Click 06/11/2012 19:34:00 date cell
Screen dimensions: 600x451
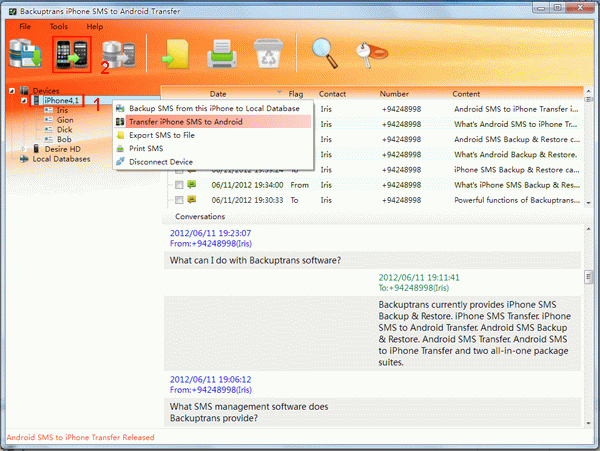247,185
